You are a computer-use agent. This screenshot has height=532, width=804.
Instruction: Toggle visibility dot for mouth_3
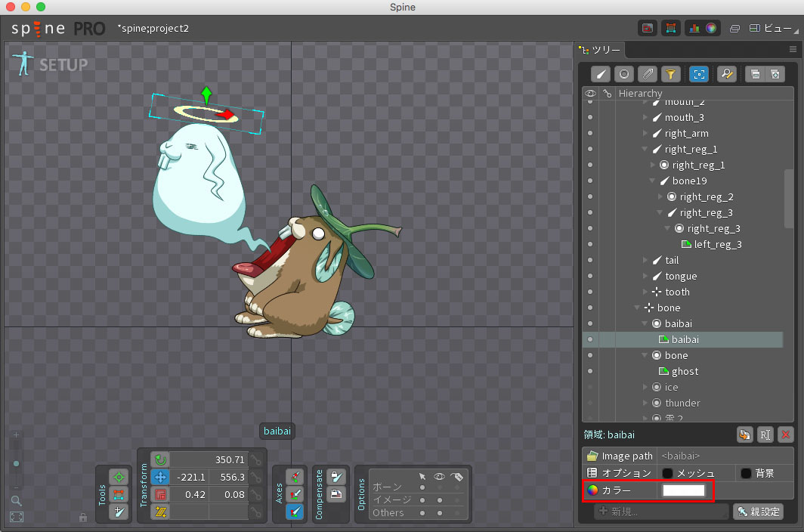(x=590, y=117)
